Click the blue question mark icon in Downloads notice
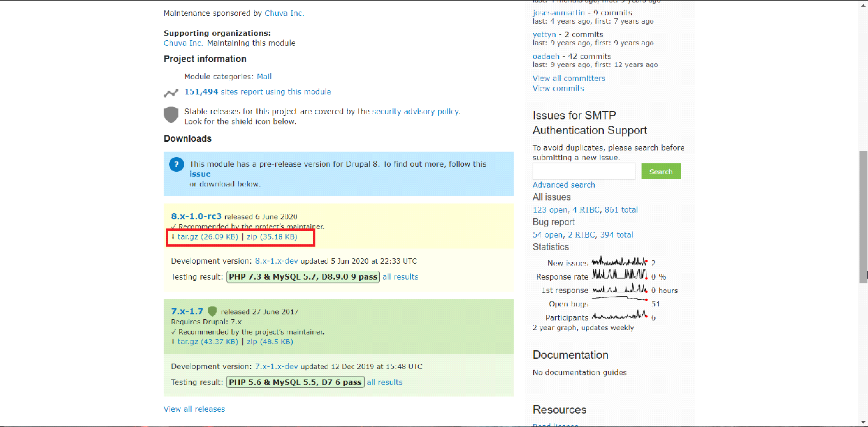Screen dimensions: 868x427 [x=177, y=164]
